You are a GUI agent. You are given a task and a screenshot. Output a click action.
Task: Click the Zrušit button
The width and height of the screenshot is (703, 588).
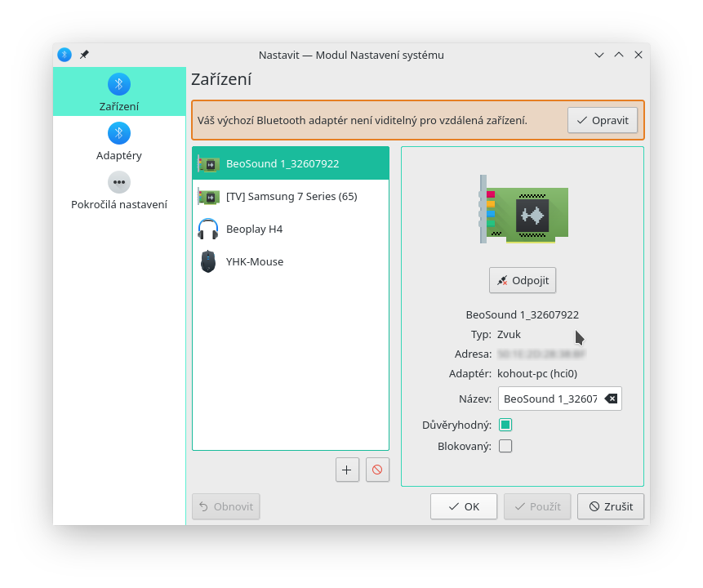[610, 506]
